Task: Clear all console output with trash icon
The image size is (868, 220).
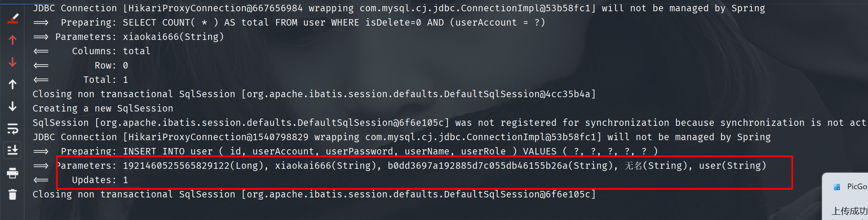Action: (x=13, y=194)
